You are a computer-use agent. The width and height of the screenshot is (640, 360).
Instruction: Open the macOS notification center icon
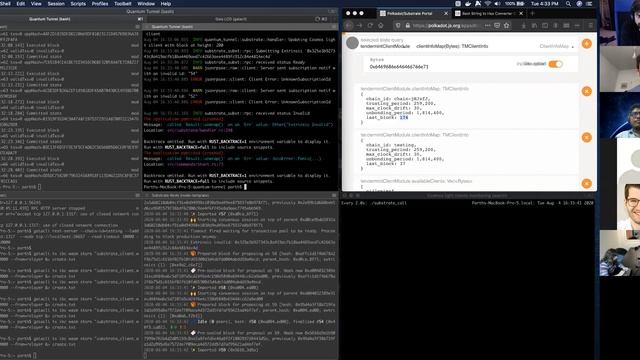[589, 4]
